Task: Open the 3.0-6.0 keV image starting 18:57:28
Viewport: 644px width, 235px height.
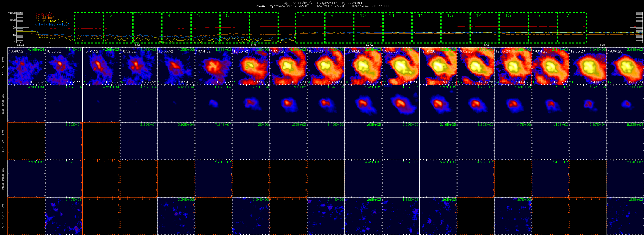Action: 288,66
